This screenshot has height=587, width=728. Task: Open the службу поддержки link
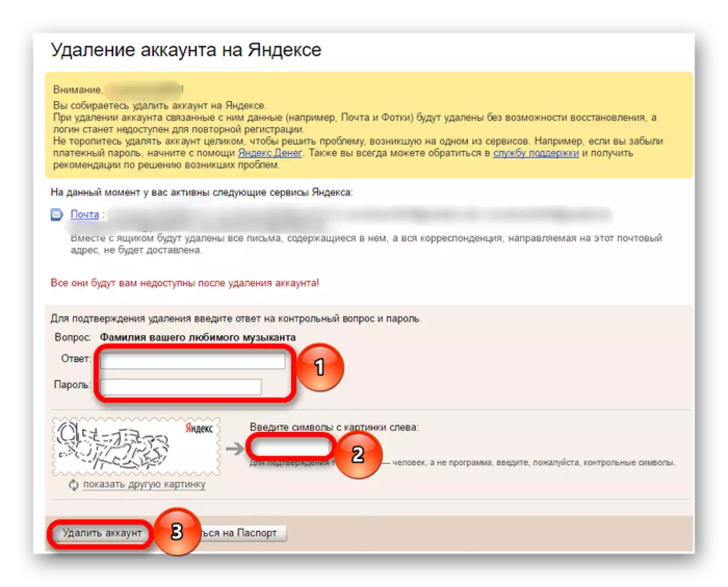coord(536,153)
